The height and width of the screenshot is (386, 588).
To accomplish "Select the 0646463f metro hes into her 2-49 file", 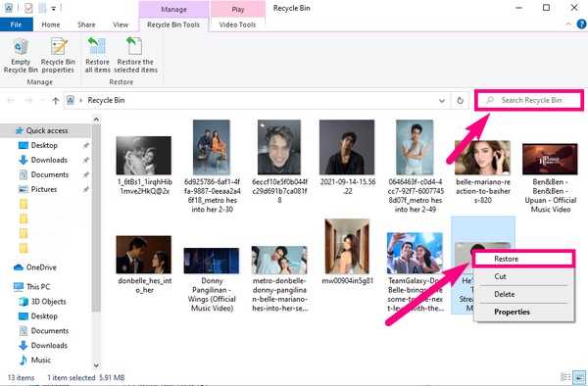I will (416, 166).
